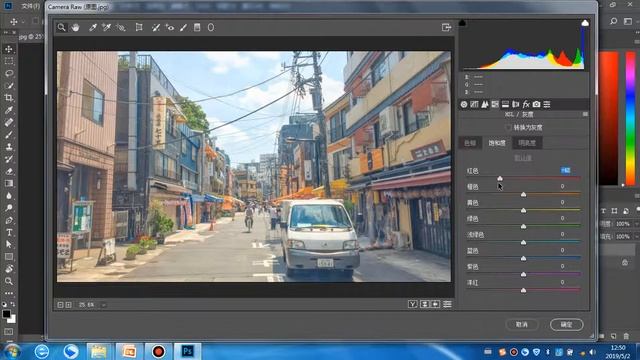Viewport: 640px width, 360px height.
Task: Pick the White Balance eyedropper tool
Action: click(93, 27)
